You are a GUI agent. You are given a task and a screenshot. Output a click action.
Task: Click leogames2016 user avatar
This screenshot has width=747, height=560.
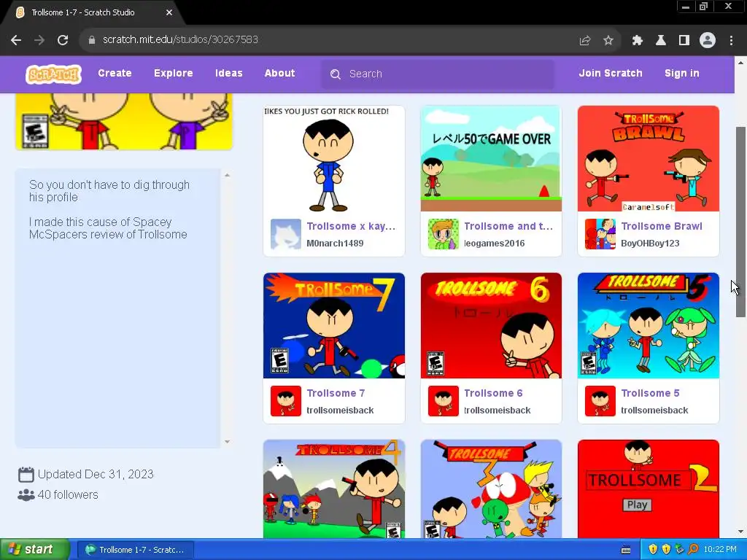tap(443, 234)
